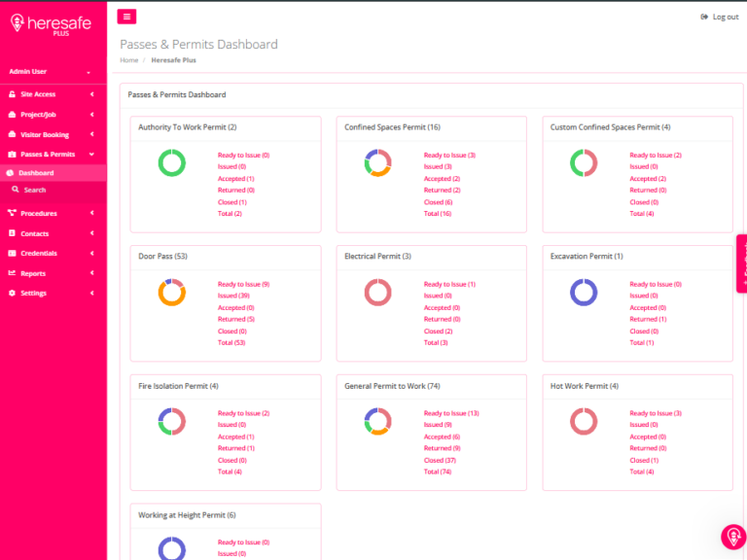Open the Contacts sidebar menu
Image resolution: width=747 pixels, height=560 pixels.
click(53, 233)
